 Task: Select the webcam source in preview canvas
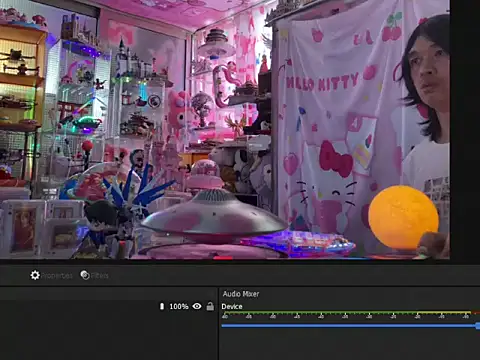(225, 129)
